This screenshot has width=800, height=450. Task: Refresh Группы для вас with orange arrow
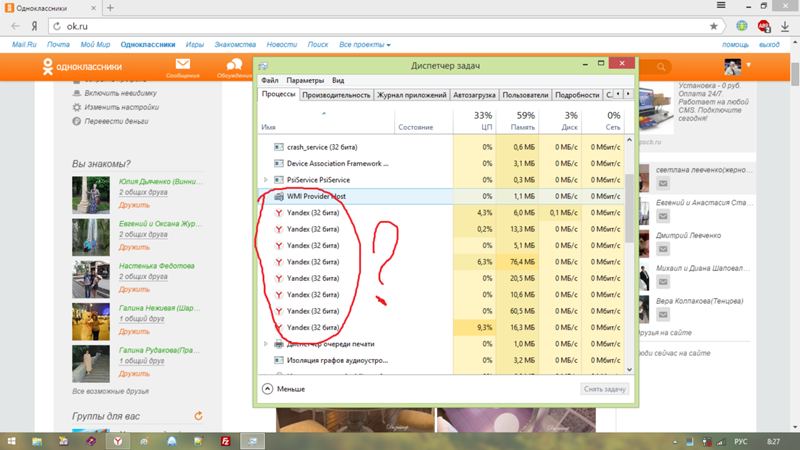coord(198,416)
